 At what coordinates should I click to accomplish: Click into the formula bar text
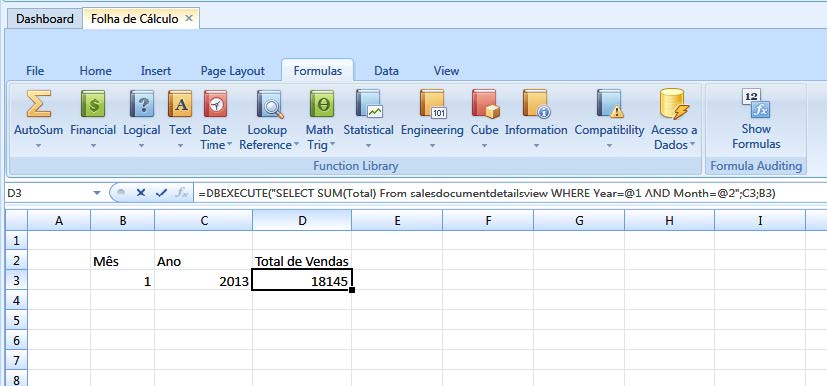pos(487,194)
